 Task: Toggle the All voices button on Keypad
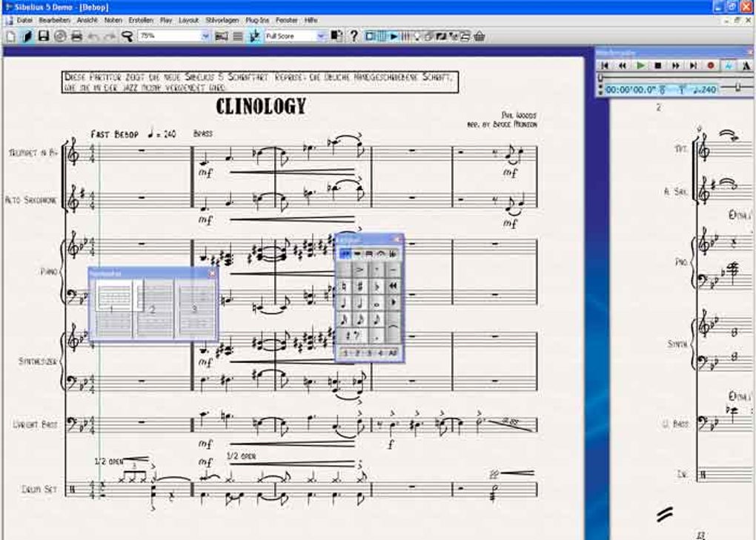(x=393, y=353)
